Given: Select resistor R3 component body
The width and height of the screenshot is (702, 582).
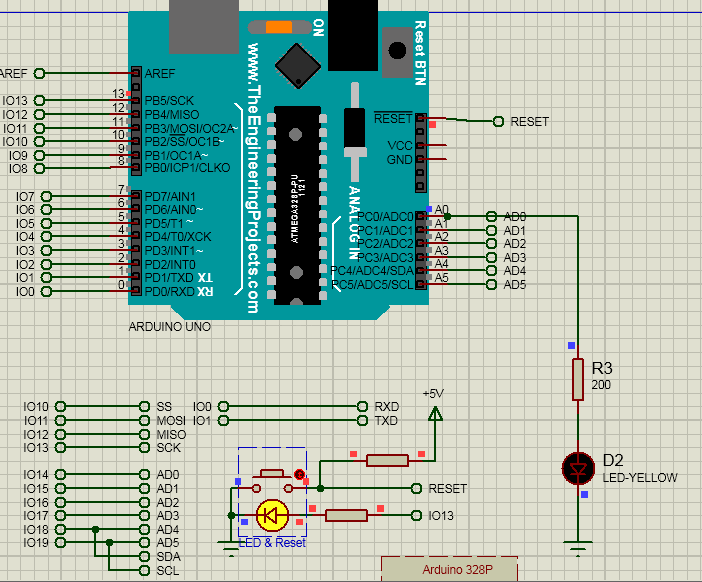Looking at the screenshot, I should pyautogui.click(x=578, y=379).
